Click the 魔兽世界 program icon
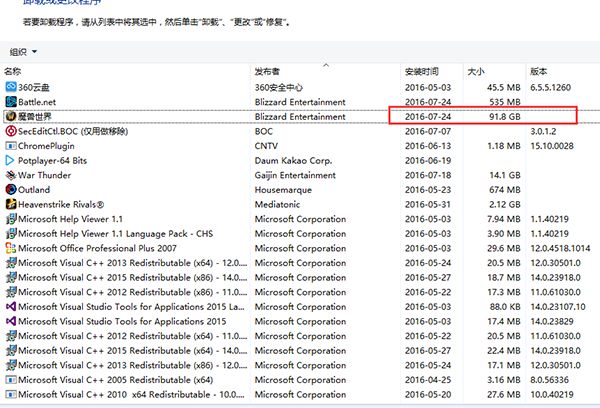The width and height of the screenshot is (600, 408). point(11,116)
